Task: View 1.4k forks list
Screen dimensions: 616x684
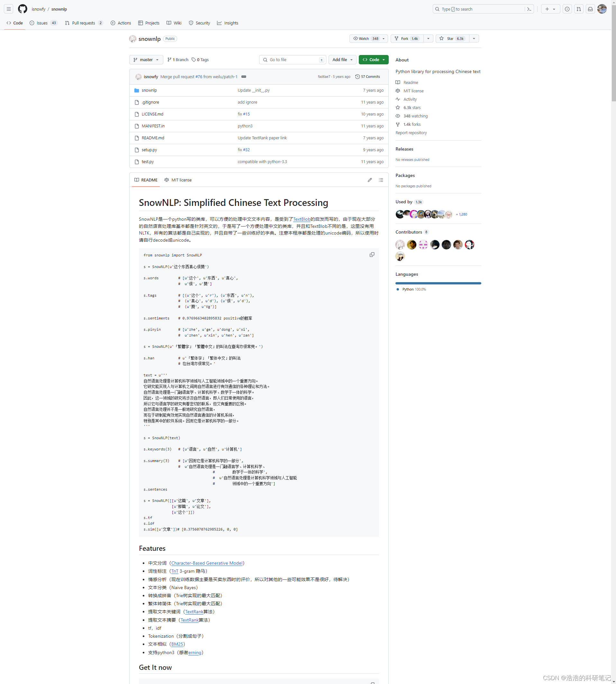Action: point(412,125)
